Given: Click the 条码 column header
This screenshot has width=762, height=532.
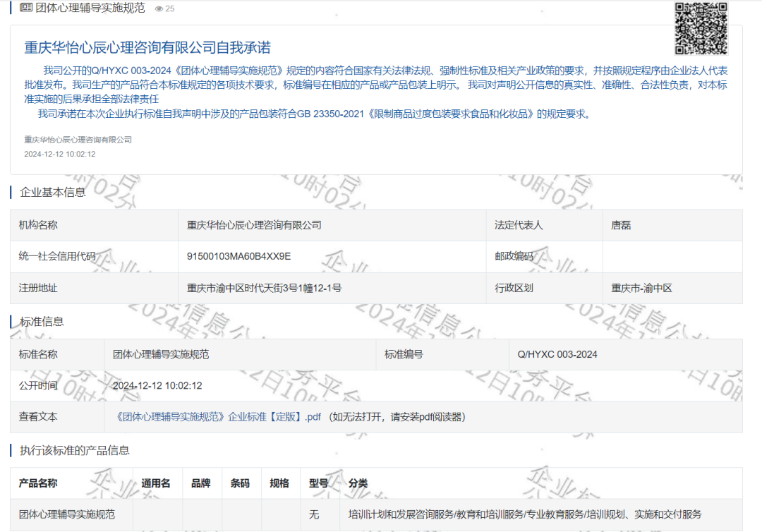Looking at the screenshot, I should tap(240, 483).
